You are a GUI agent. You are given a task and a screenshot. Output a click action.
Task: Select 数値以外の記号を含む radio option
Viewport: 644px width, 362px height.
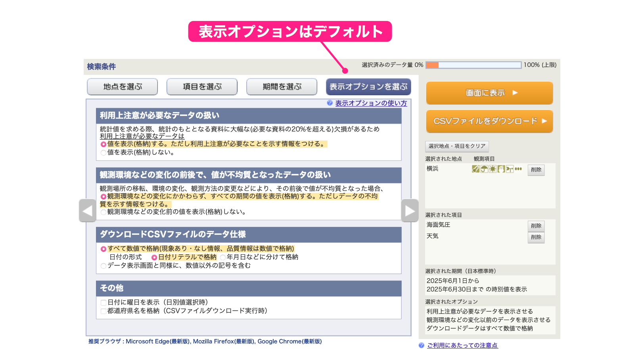click(x=103, y=266)
